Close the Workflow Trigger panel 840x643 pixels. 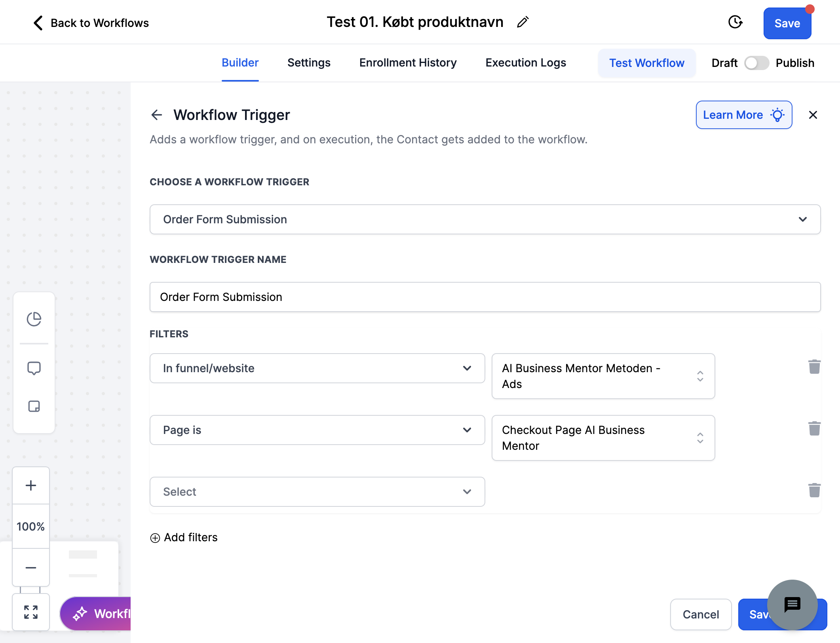point(813,115)
